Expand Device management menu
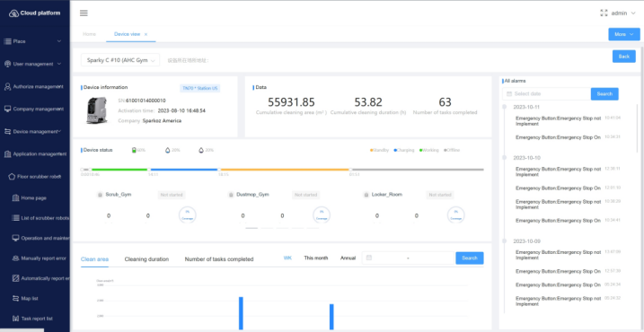This screenshot has width=644, height=332. [x=34, y=132]
